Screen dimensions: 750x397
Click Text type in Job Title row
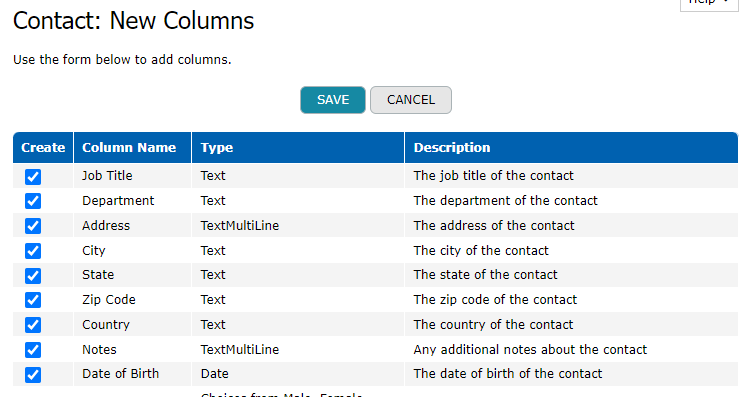213,176
